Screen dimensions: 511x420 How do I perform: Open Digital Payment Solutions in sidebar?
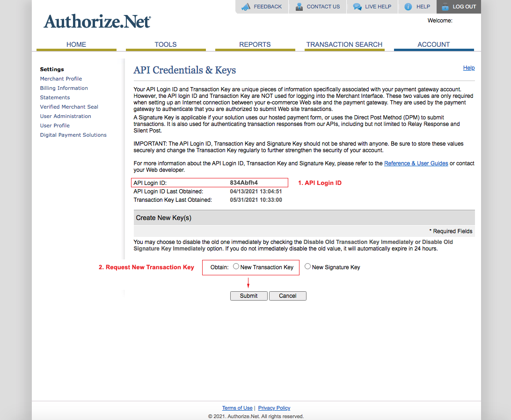tap(73, 135)
